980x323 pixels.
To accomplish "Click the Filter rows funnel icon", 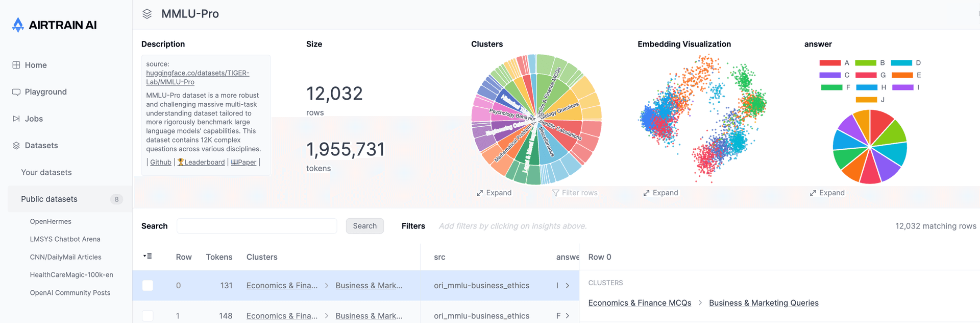I will (x=556, y=193).
